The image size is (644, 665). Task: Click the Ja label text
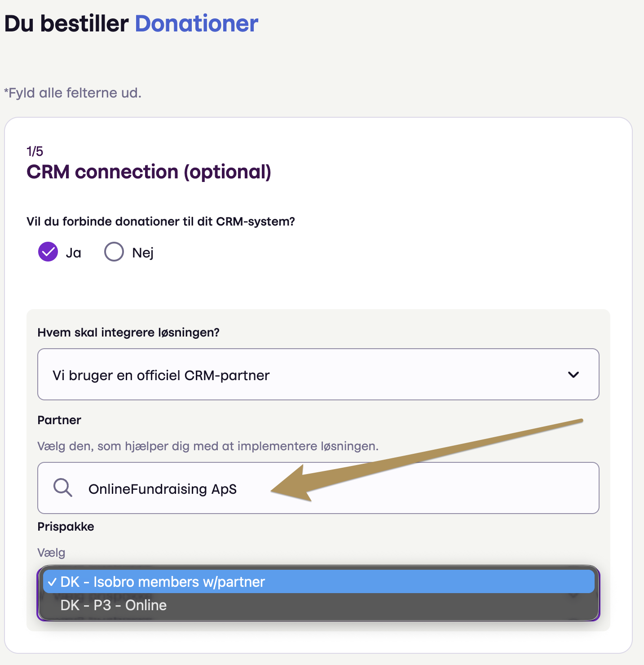[73, 253]
